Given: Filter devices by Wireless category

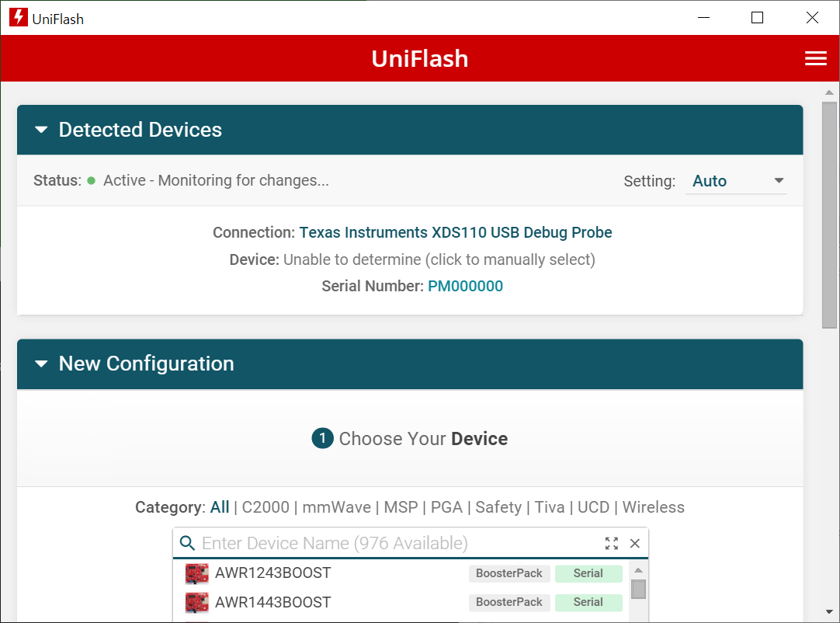Looking at the screenshot, I should point(654,507).
